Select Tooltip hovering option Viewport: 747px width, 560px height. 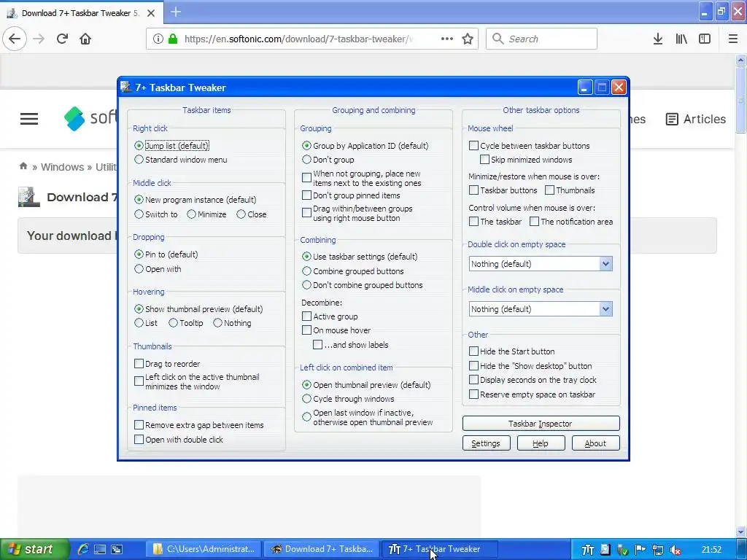point(173,323)
